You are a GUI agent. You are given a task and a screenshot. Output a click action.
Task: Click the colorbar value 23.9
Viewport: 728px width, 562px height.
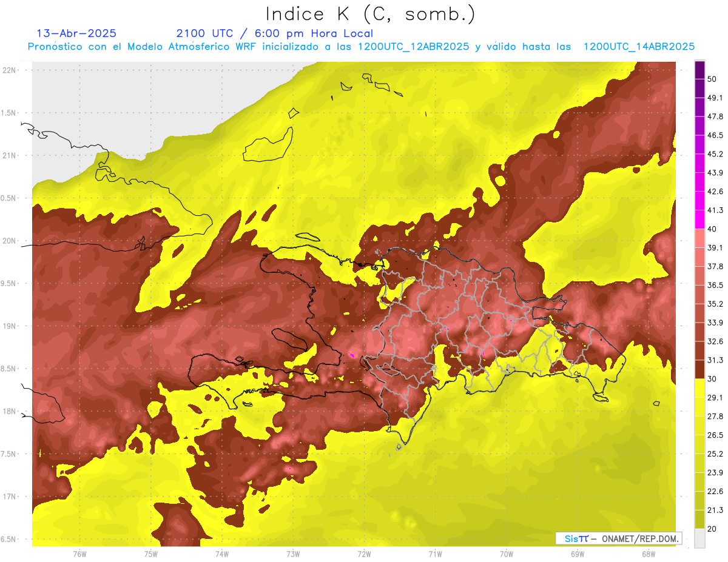[715, 473]
